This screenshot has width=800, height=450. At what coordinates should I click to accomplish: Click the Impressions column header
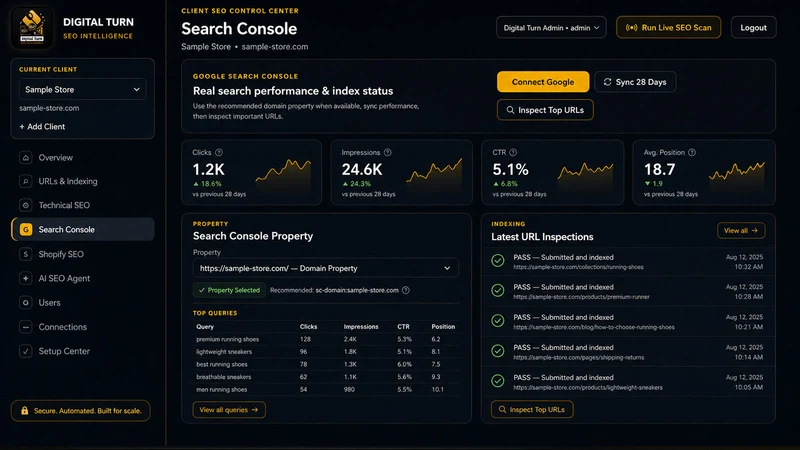point(361,327)
